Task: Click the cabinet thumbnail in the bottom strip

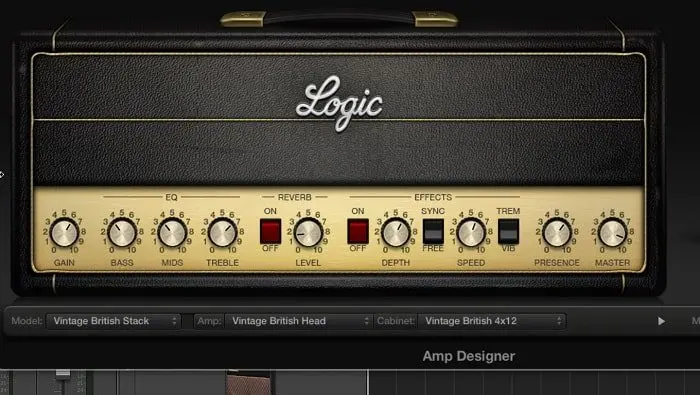Action: pyautogui.click(x=248, y=383)
